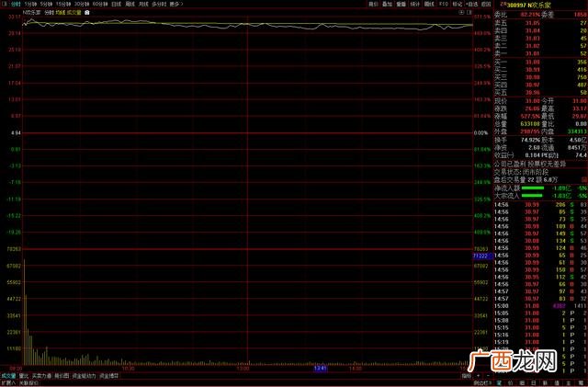Viewport: 588px width, 387px height.
Task: Click the minus button beside 指标
Action: pos(488,376)
